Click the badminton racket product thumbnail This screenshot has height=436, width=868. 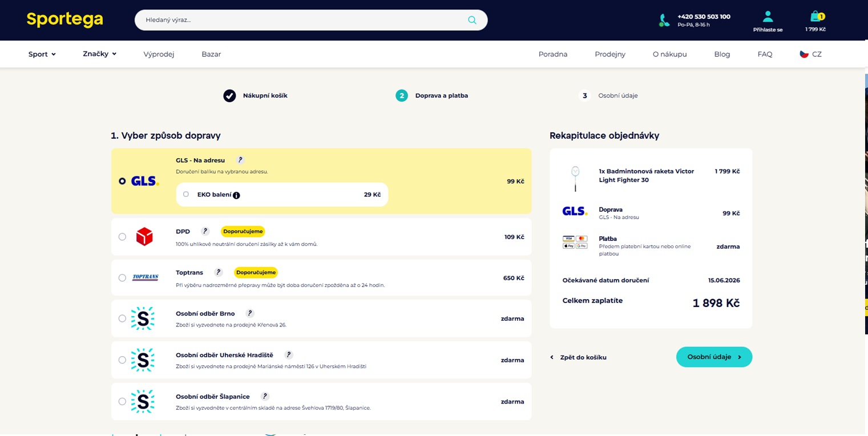pos(575,179)
